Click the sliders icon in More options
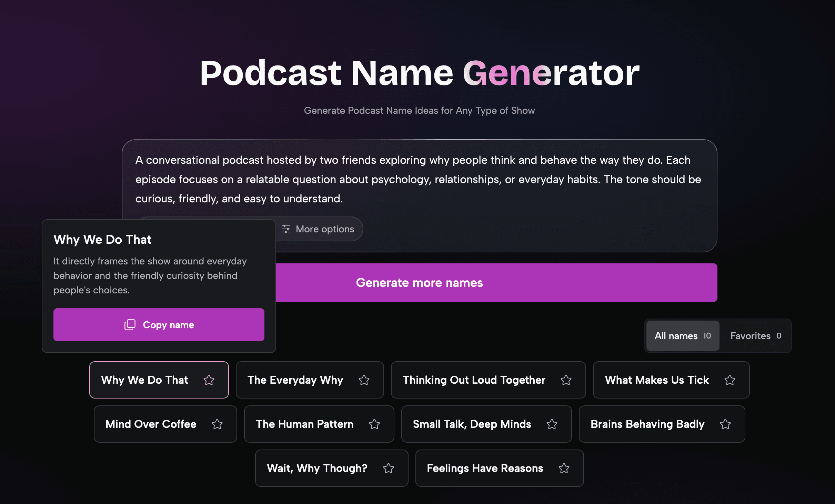Viewport: 835px width, 504px height. coord(286,229)
